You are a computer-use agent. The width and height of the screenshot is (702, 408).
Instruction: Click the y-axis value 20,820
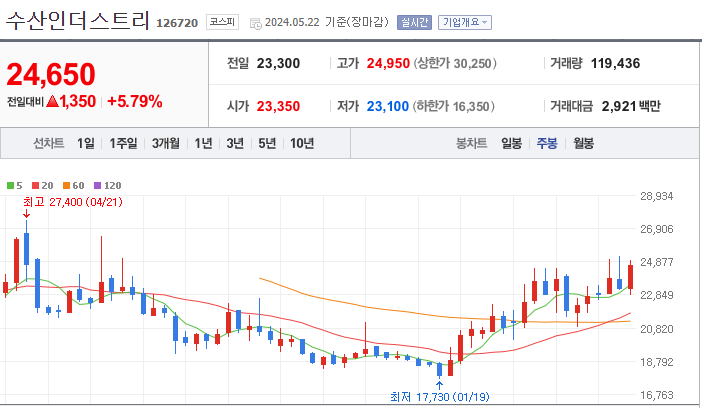click(657, 329)
